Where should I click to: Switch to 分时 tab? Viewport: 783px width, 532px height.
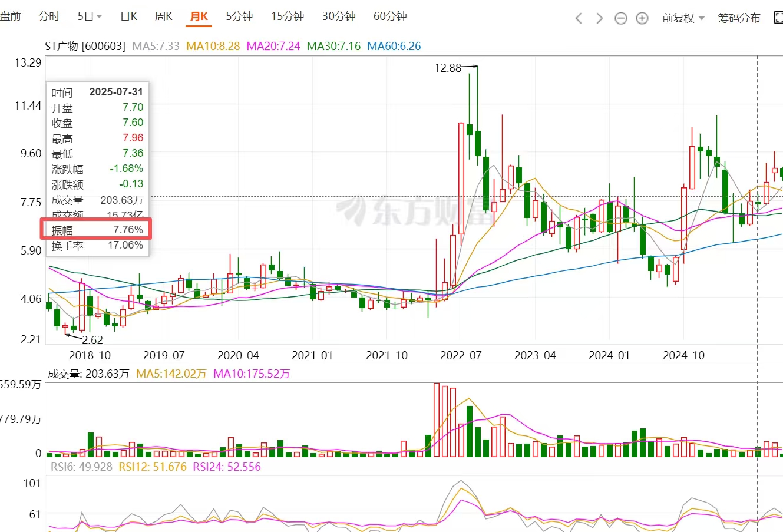[49, 16]
